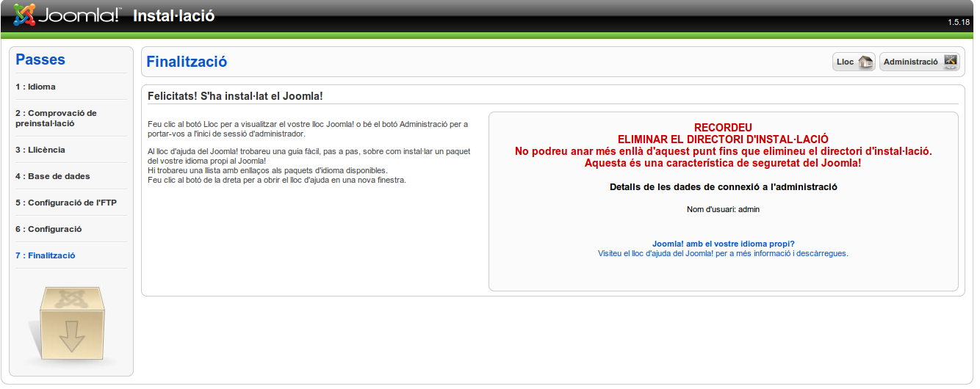Click the house icon on Lloc button

(865, 62)
